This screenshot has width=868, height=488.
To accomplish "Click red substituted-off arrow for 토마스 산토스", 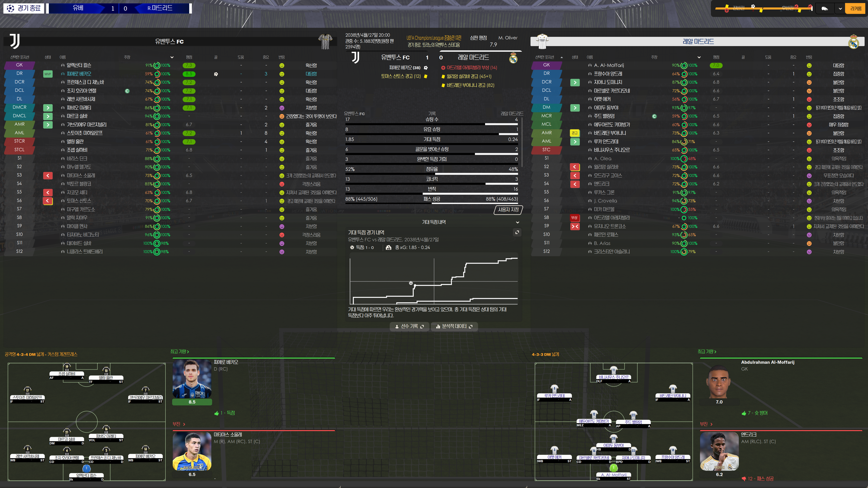I will [48, 201].
